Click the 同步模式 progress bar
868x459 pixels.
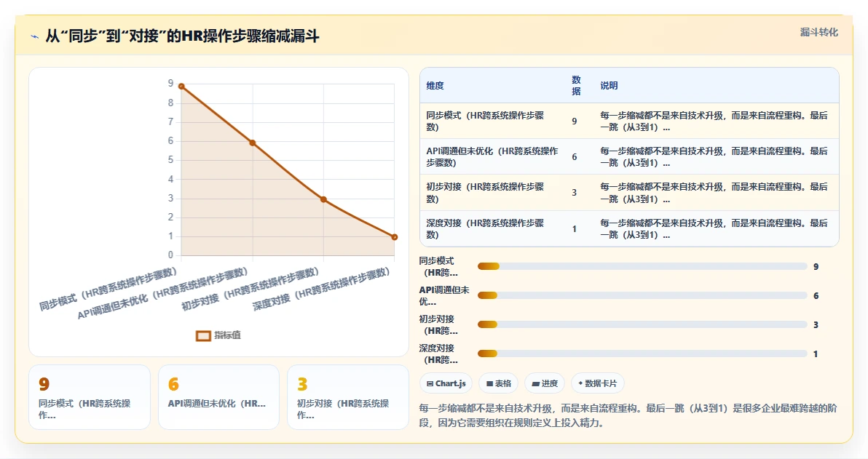[x=642, y=266]
